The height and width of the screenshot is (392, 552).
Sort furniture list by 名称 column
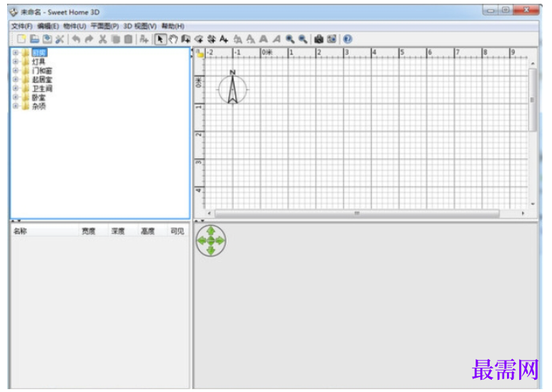tap(45, 231)
